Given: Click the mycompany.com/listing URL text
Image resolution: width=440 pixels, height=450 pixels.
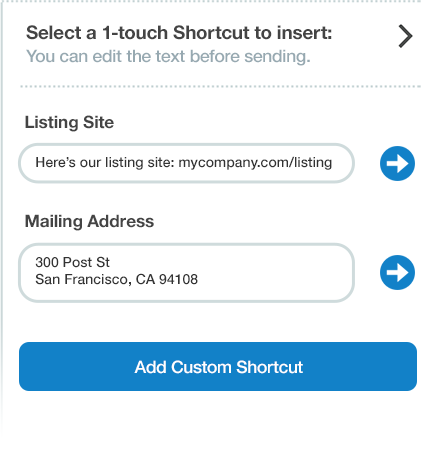Looking at the screenshot, I should point(255,163).
